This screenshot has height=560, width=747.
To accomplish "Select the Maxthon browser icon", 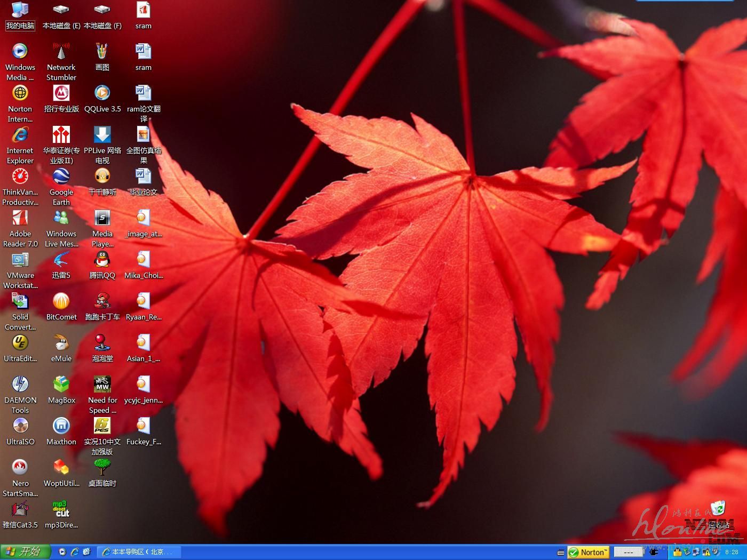I will pyautogui.click(x=61, y=427).
